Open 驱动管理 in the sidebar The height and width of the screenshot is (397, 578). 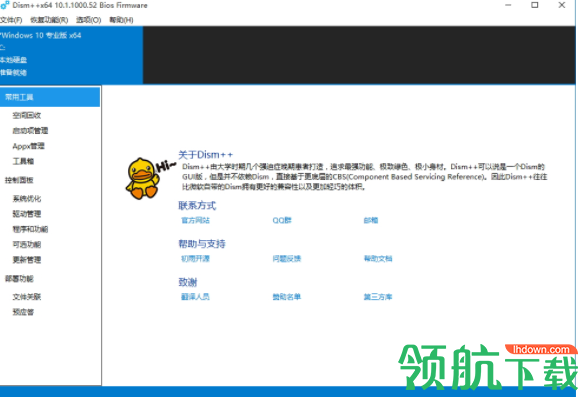pos(27,214)
